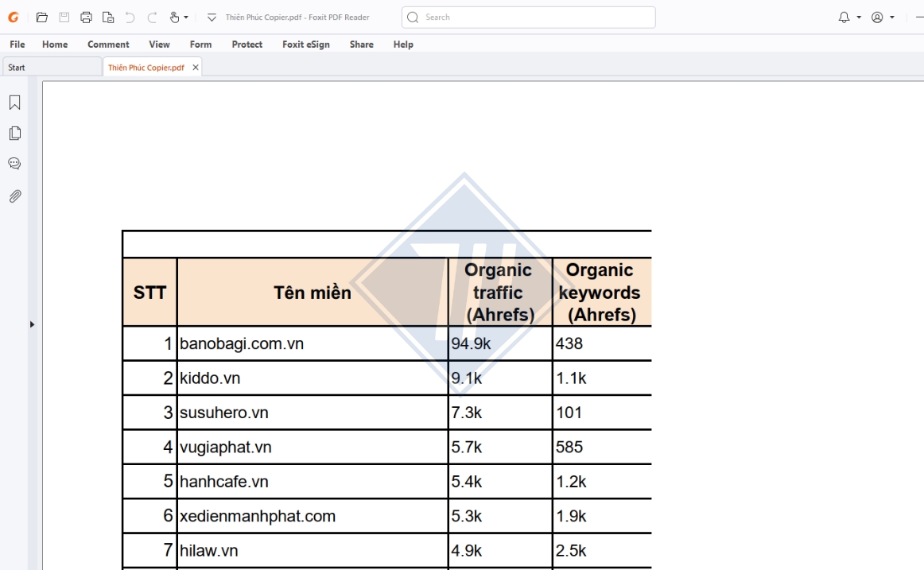Open the Attachments paperclip panel
Viewport: 924px width, 570px height.
click(14, 196)
